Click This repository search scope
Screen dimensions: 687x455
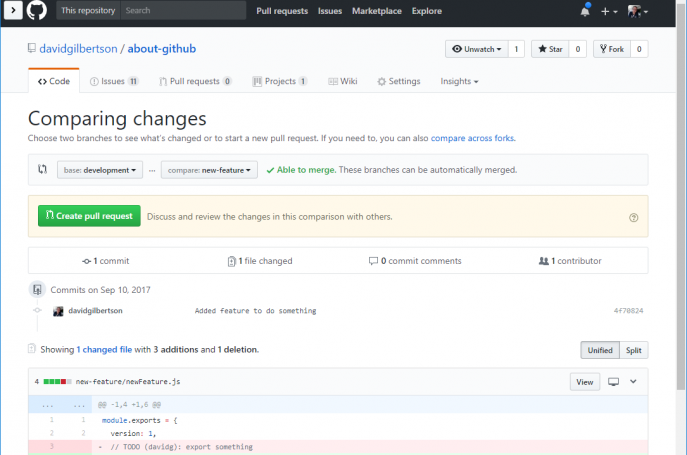[x=88, y=11]
